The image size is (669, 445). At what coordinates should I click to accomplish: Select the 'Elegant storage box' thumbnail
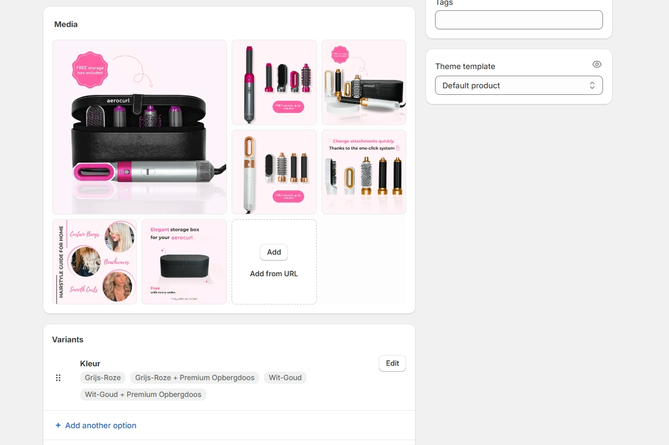(184, 262)
